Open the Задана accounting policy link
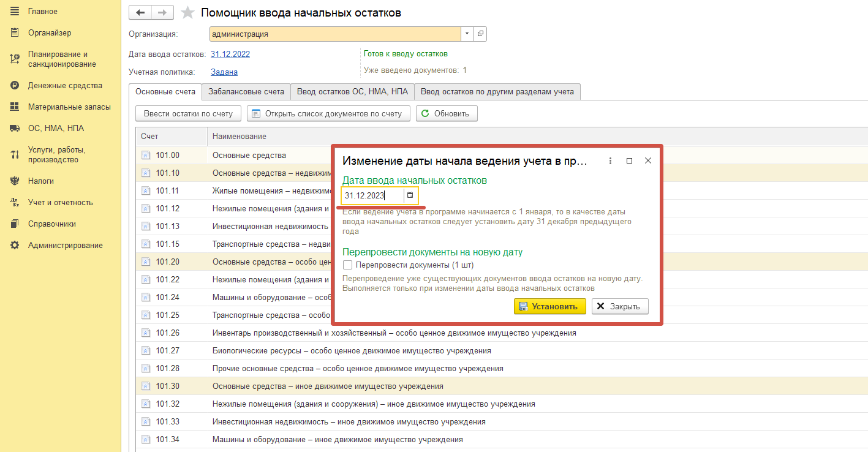The width and height of the screenshot is (868, 452). point(224,72)
